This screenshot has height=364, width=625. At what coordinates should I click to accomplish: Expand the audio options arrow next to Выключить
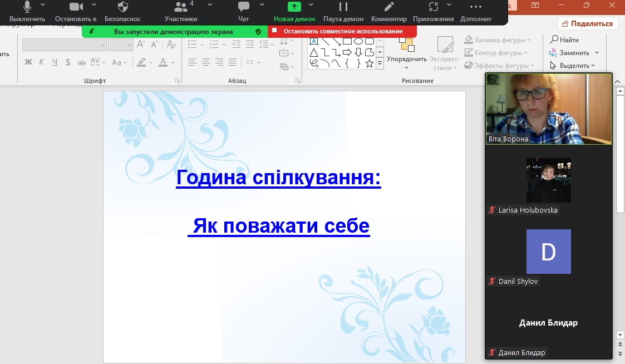pyautogui.click(x=43, y=5)
